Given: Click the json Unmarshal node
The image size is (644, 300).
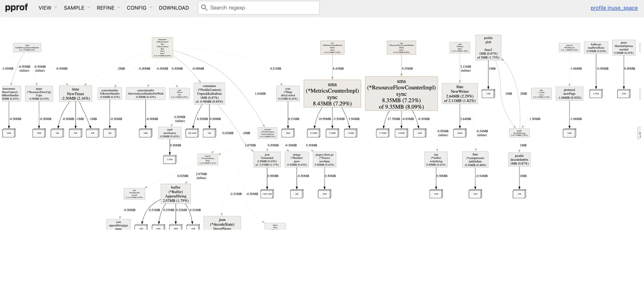Looking at the screenshot, I should (267, 159).
